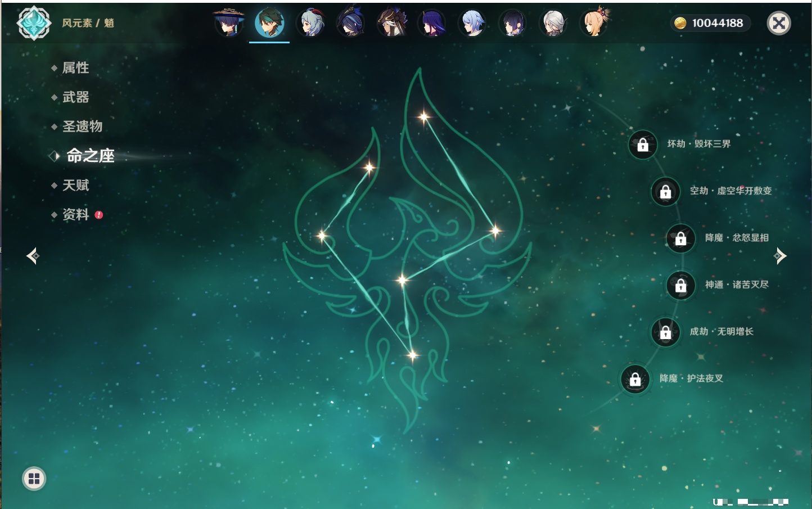Tap the lock icon beside 成劫·无明增长
The height and width of the screenshot is (509, 812).
666,332
